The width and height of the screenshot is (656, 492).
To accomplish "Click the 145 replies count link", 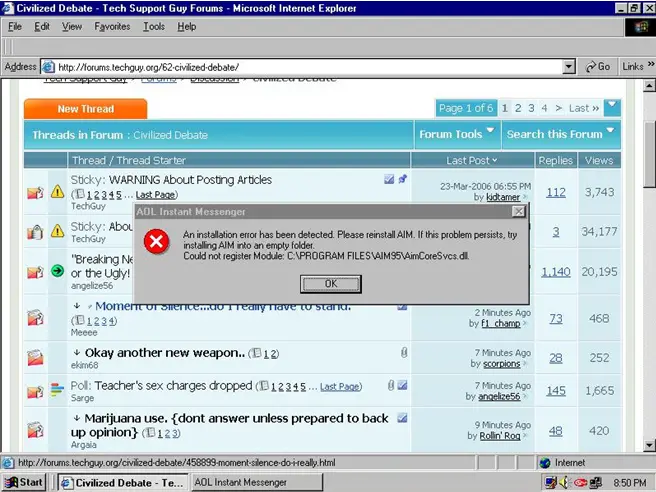I will [556, 391].
